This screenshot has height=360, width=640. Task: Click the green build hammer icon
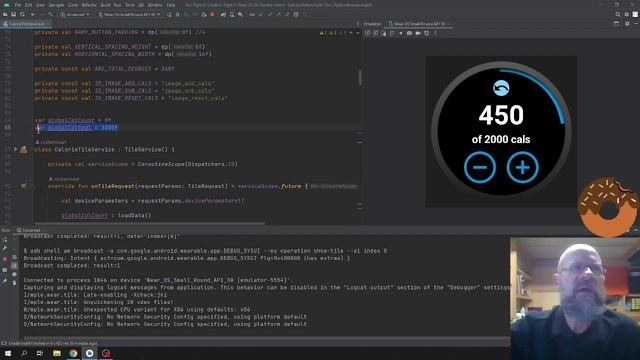point(51,15)
